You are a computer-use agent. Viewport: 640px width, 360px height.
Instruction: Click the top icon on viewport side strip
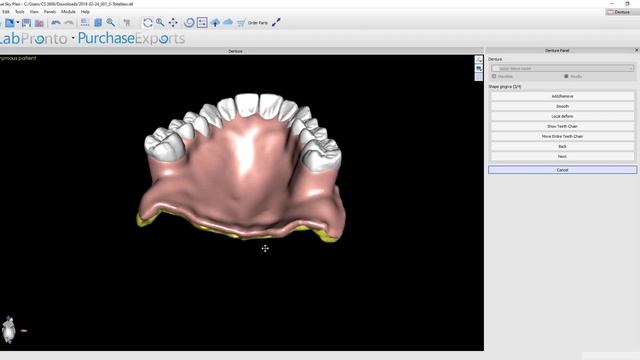point(479,60)
